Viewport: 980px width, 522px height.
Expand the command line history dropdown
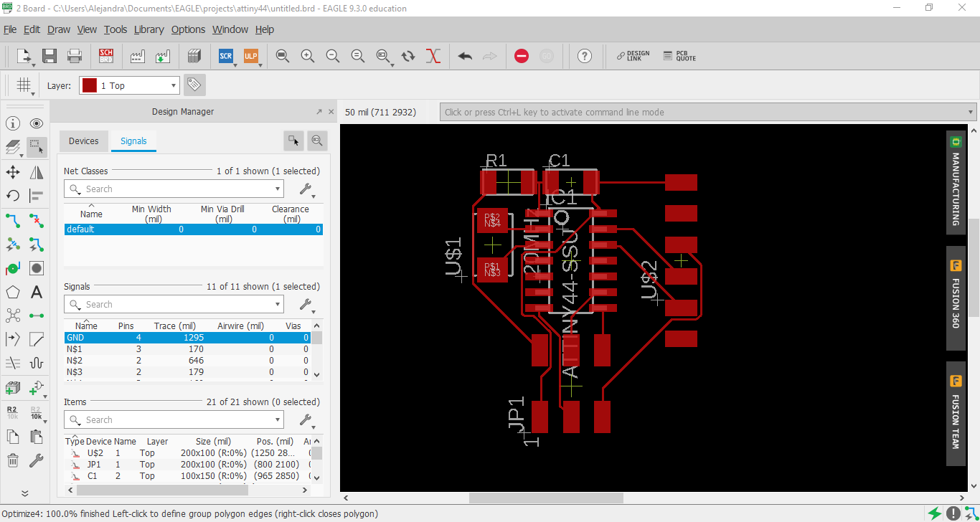click(x=971, y=112)
